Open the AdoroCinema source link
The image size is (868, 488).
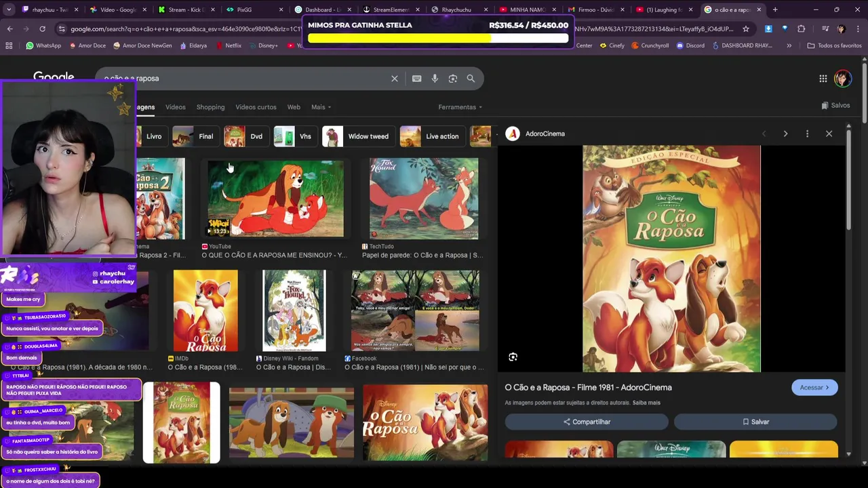pos(536,134)
